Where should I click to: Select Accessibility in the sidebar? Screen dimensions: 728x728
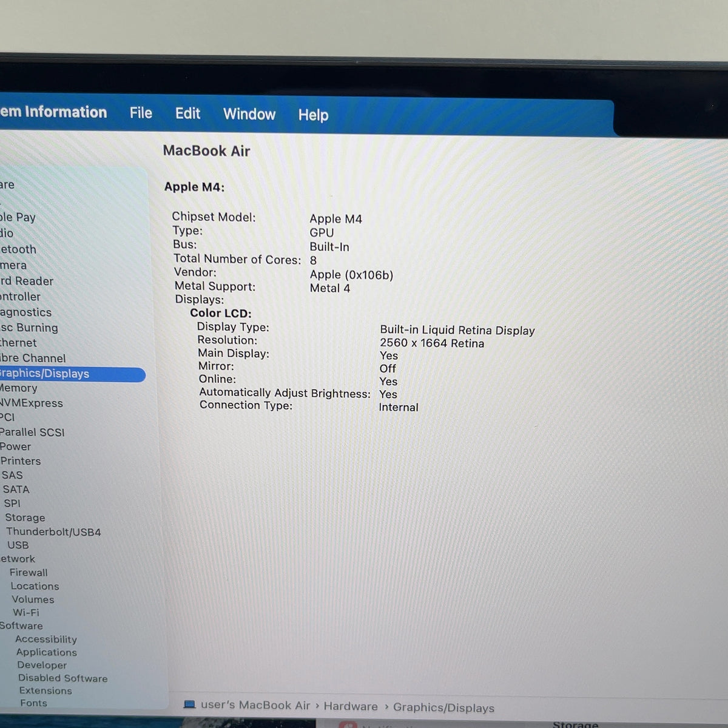pos(46,639)
